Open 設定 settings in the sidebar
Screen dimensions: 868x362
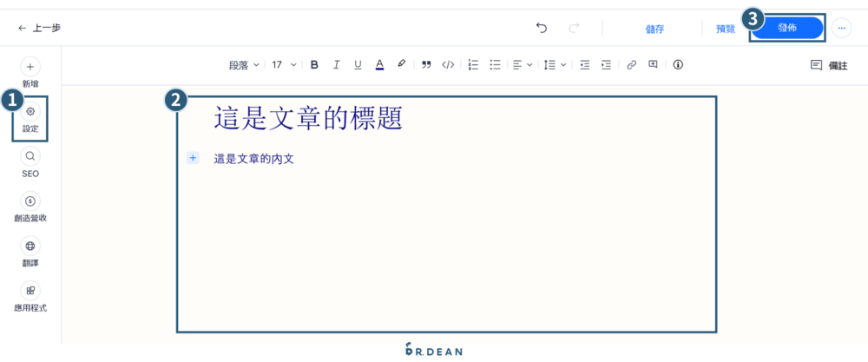tap(30, 118)
